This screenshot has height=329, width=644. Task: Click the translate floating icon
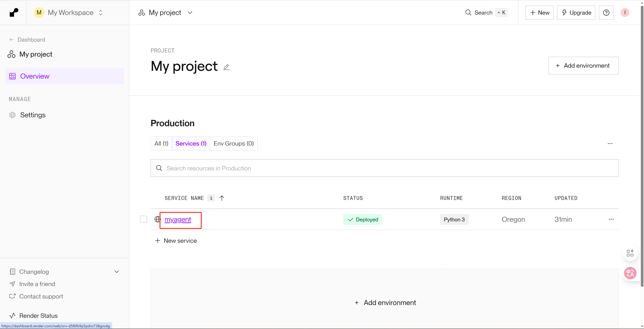point(630,273)
